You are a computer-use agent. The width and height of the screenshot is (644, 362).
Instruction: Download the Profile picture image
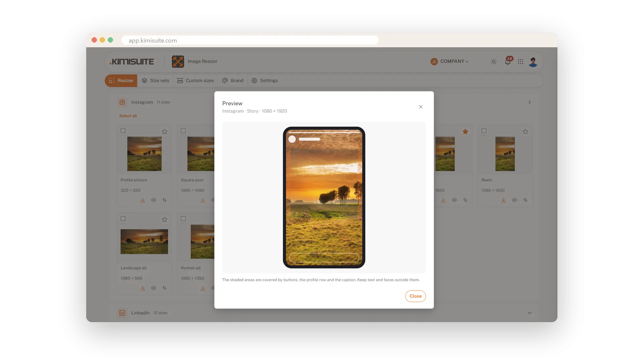click(x=143, y=200)
